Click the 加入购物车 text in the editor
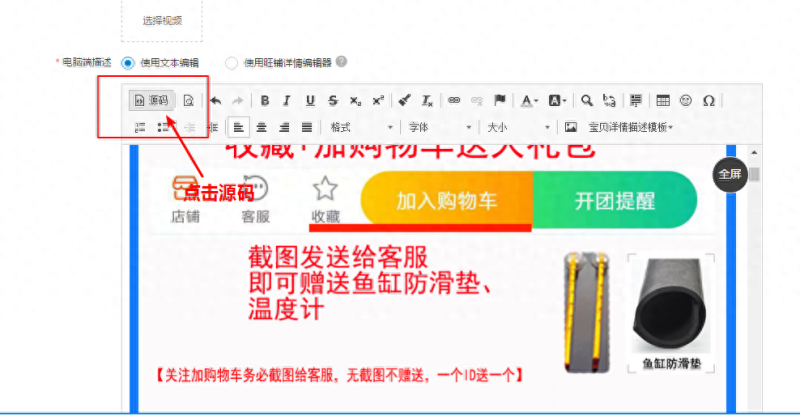800x416 pixels. 446,201
